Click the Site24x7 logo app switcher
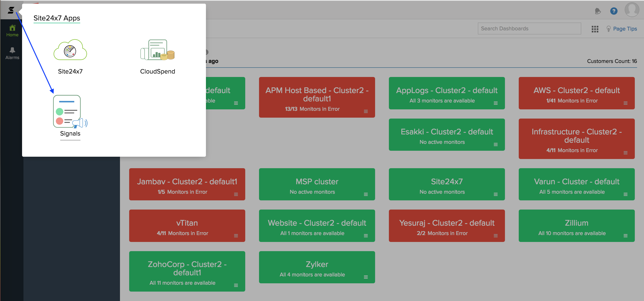 tap(11, 10)
